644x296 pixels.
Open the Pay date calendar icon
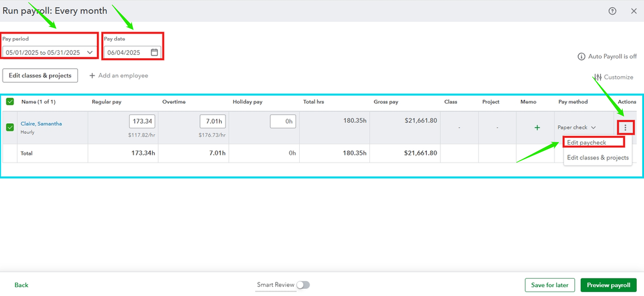(x=155, y=52)
